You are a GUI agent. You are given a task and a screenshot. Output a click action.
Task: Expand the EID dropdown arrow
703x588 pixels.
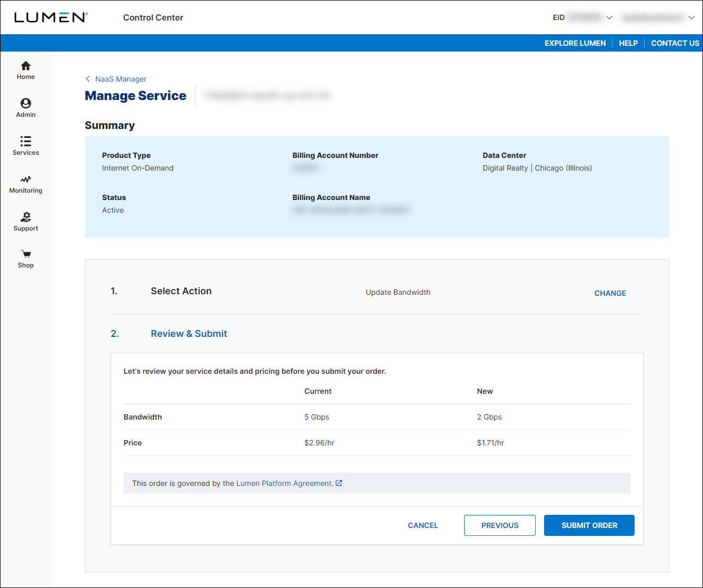point(609,17)
